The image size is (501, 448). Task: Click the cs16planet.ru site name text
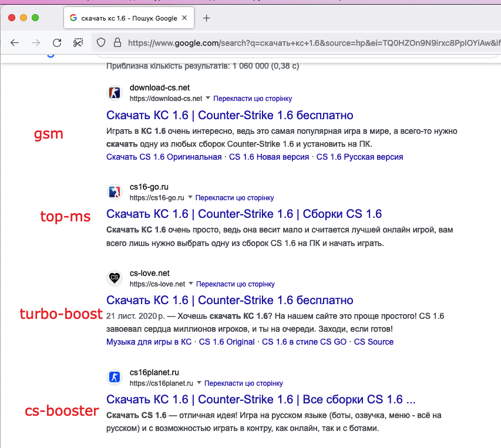tap(154, 372)
